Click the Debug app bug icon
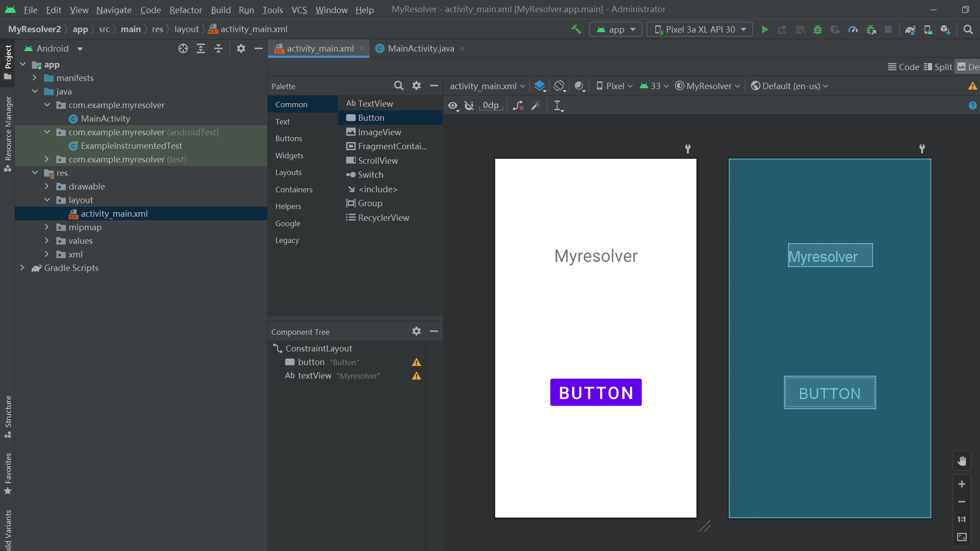This screenshot has height=551, width=980. 818,30
